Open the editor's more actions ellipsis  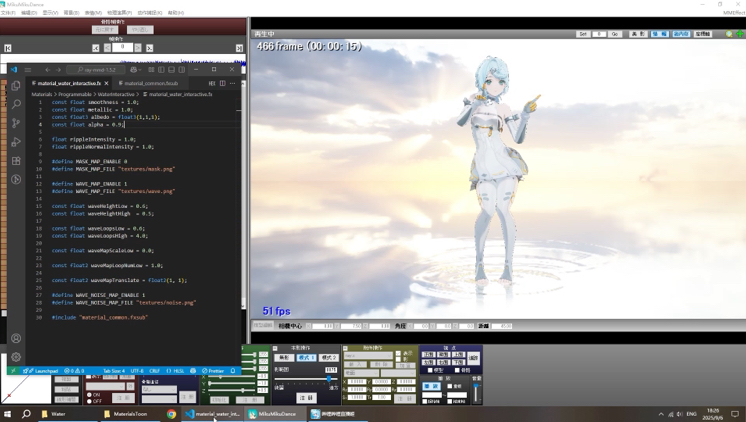[x=232, y=83]
